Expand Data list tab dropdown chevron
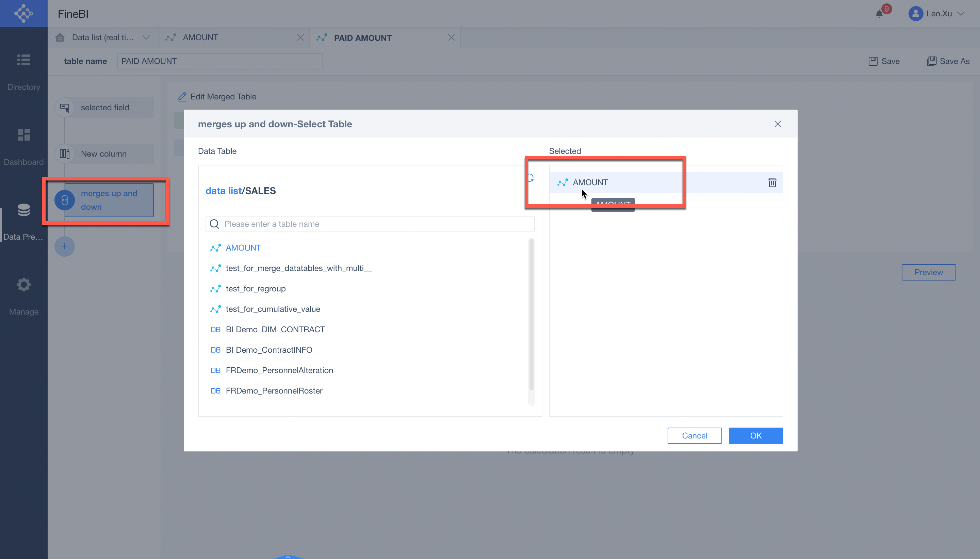This screenshot has height=559, width=980. pos(146,38)
